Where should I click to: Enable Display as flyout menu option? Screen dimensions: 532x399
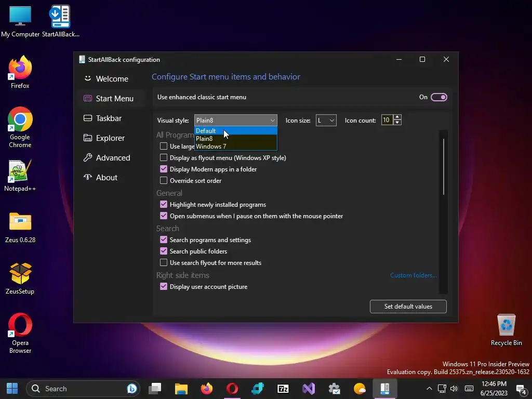pyautogui.click(x=164, y=158)
